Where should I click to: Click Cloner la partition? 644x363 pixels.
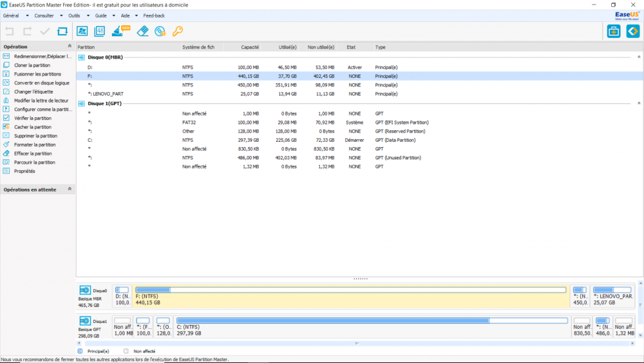tap(32, 65)
